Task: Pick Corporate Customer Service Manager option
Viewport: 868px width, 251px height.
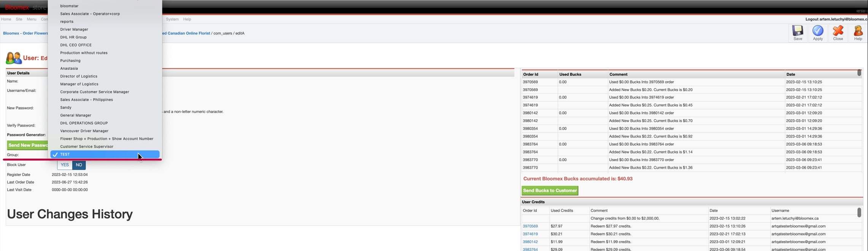Action: coord(95,92)
